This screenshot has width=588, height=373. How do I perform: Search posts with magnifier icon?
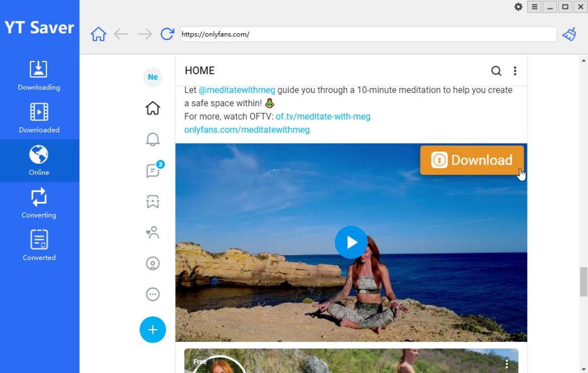(496, 71)
